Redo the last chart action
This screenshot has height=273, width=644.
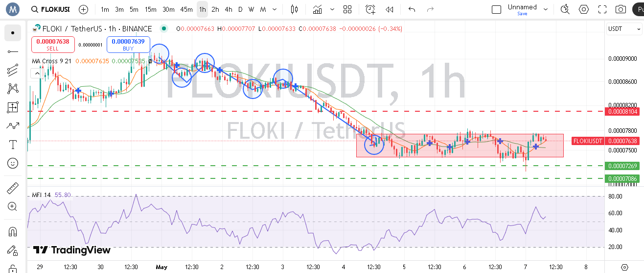pos(430,9)
